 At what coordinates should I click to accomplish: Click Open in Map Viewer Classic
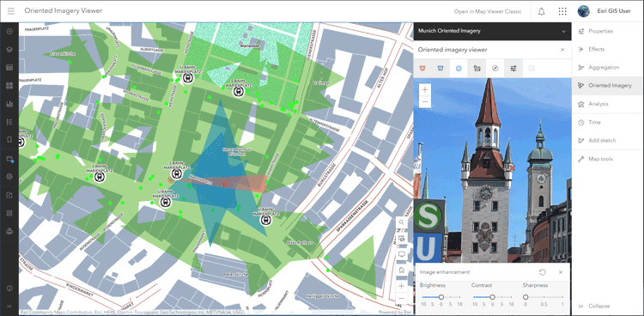point(488,11)
